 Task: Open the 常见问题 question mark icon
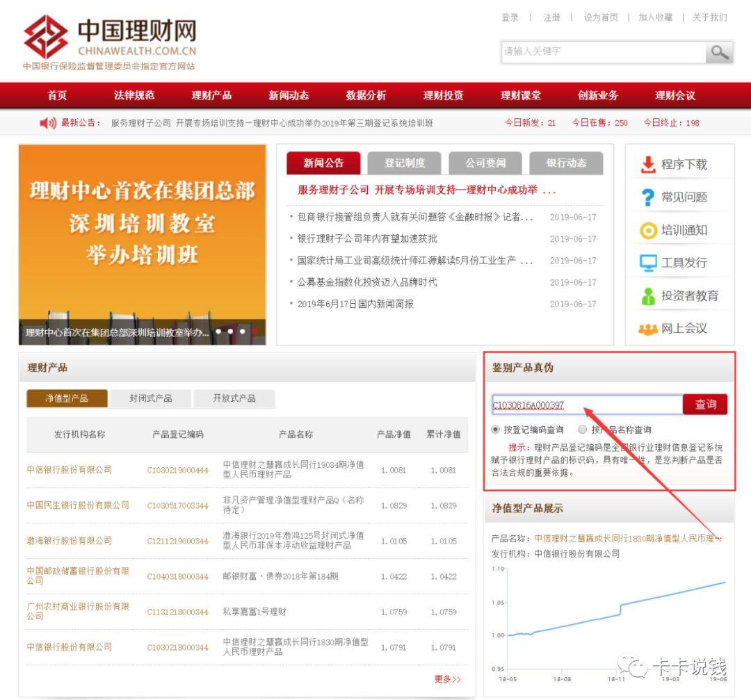pyautogui.click(x=647, y=197)
